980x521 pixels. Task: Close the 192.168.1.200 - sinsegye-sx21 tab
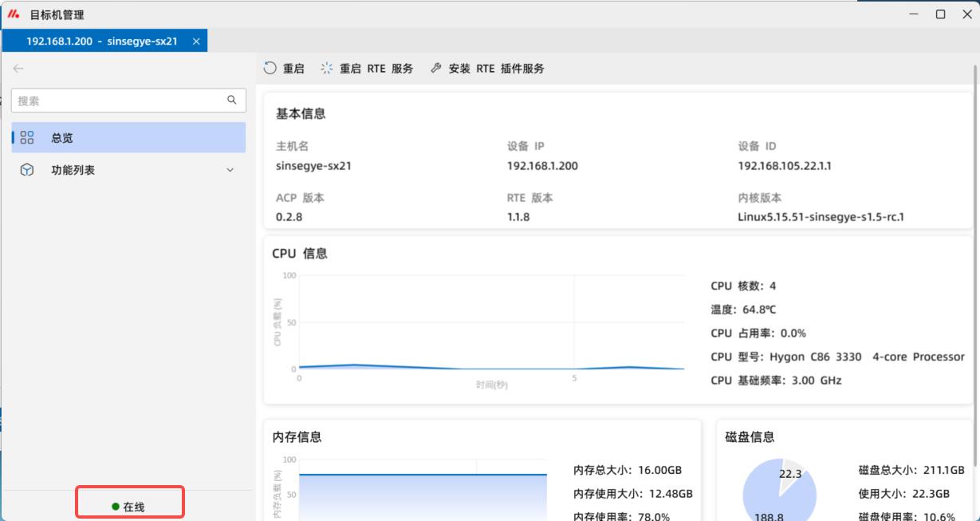tap(196, 41)
